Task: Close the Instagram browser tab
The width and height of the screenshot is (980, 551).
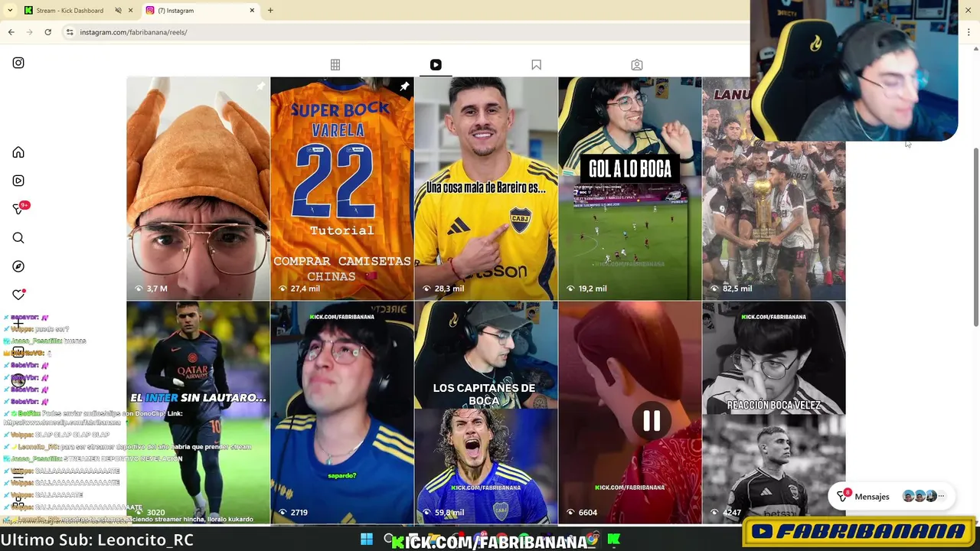Action: (252, 11)
